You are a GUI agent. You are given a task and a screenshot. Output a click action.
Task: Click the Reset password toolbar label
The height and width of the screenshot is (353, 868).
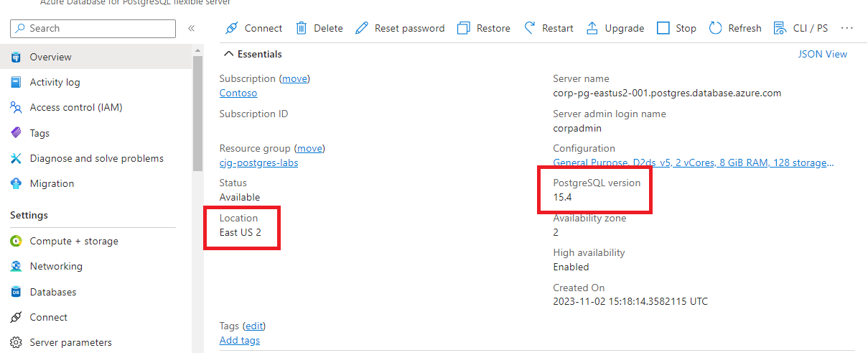[x=410, y=28]
